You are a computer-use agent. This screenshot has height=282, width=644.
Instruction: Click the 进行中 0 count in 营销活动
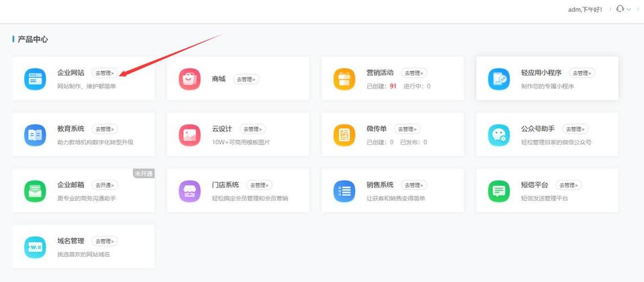pyautogui.click(x=417, y=86)
